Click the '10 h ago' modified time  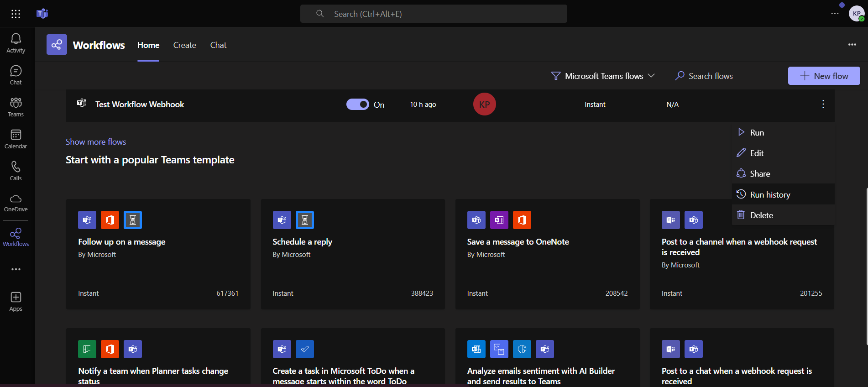423,105
